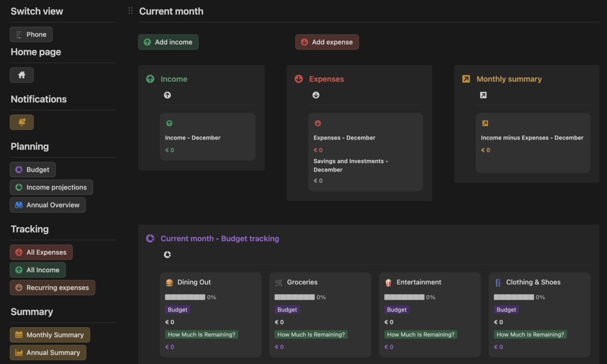The width and height of the screenshot is (607, 364).
Task: Click the pie icon under Budget tracking
Action: coord(167,255)
